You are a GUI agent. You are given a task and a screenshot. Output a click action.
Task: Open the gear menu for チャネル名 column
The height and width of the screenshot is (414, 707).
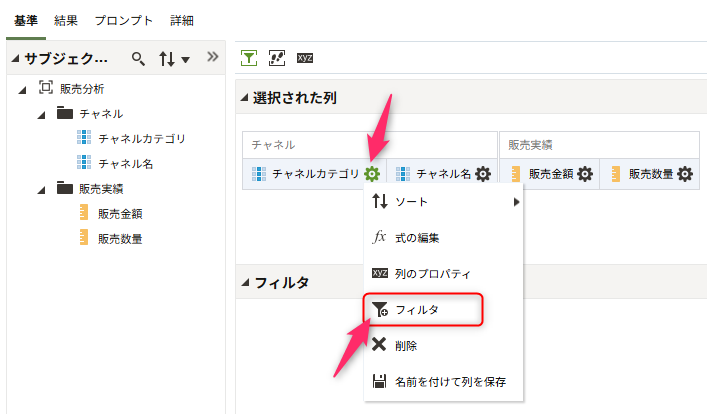(x=483, y=174)
